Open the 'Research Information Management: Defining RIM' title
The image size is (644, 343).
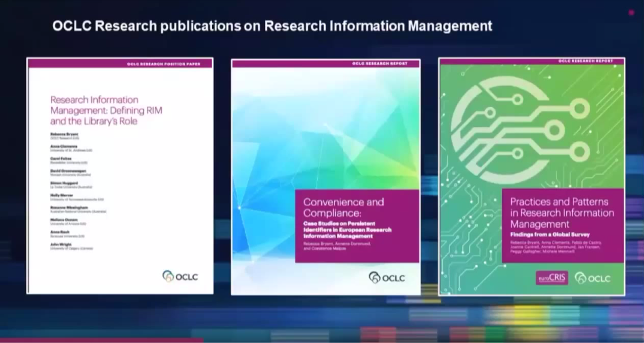(x=106, y=110)
